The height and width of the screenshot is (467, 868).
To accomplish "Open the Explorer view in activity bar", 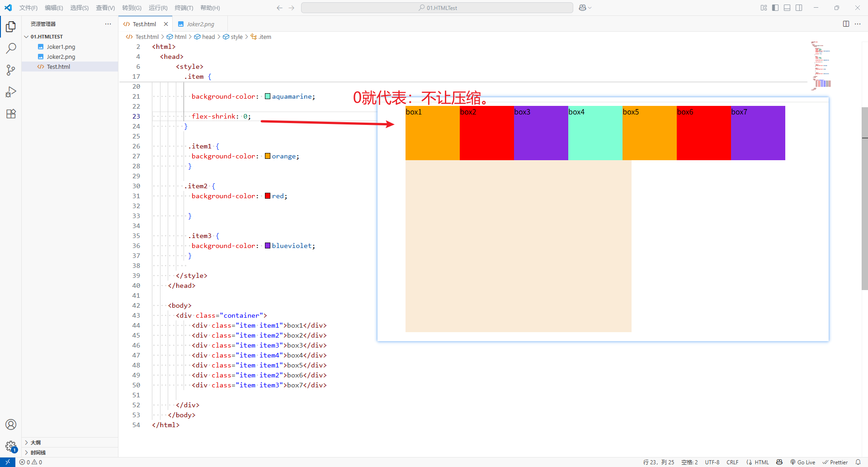I will [x=11, y=27].
